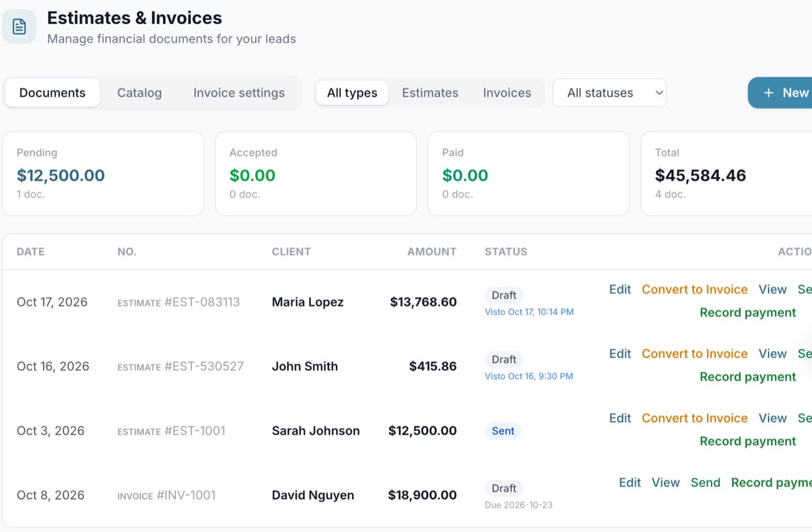Click the Accepted summary card

point(316,174)
